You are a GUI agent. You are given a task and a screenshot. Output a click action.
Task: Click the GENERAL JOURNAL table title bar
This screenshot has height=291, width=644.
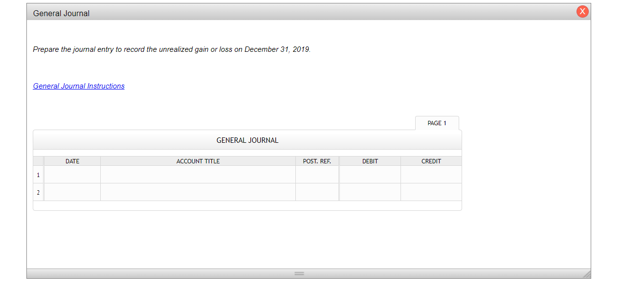pyautogui.click(x=247, y=140)
